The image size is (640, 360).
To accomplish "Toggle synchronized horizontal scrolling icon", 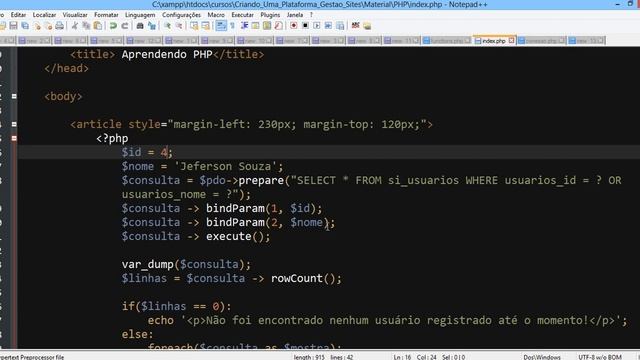I will 205,26.
